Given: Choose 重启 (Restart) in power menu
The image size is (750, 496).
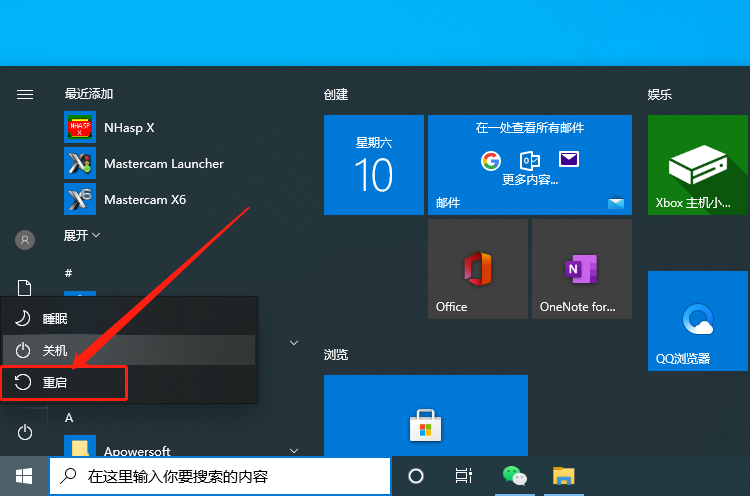Looking at the screenshot, I should coord(129,383).
